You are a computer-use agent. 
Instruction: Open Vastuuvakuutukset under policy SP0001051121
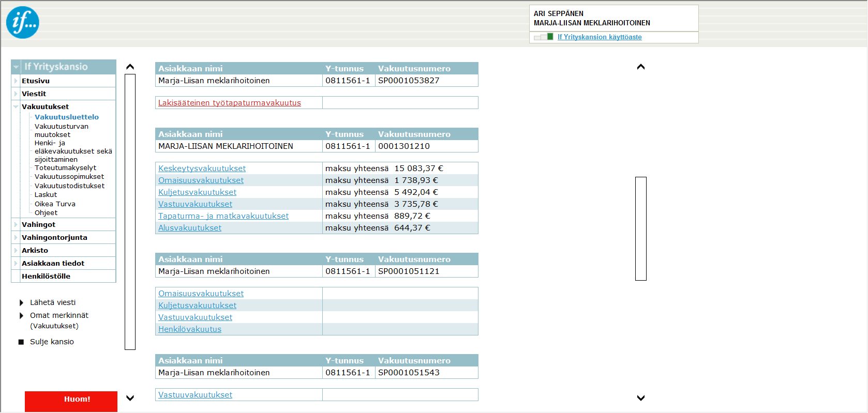point(195,317)
